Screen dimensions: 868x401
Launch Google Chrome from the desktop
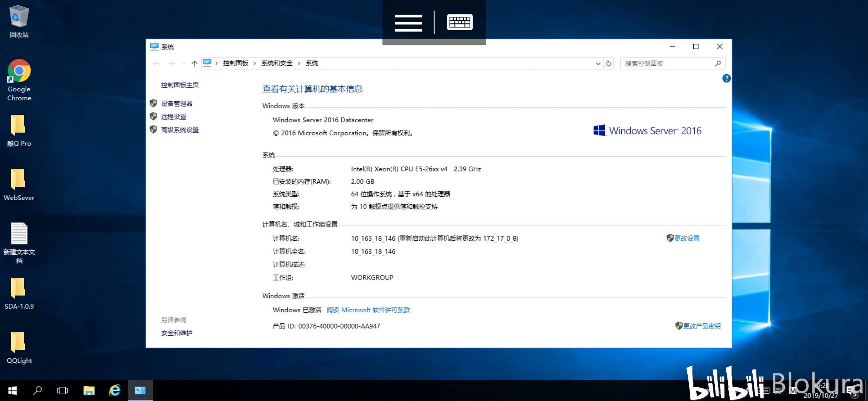click(19, 80)
